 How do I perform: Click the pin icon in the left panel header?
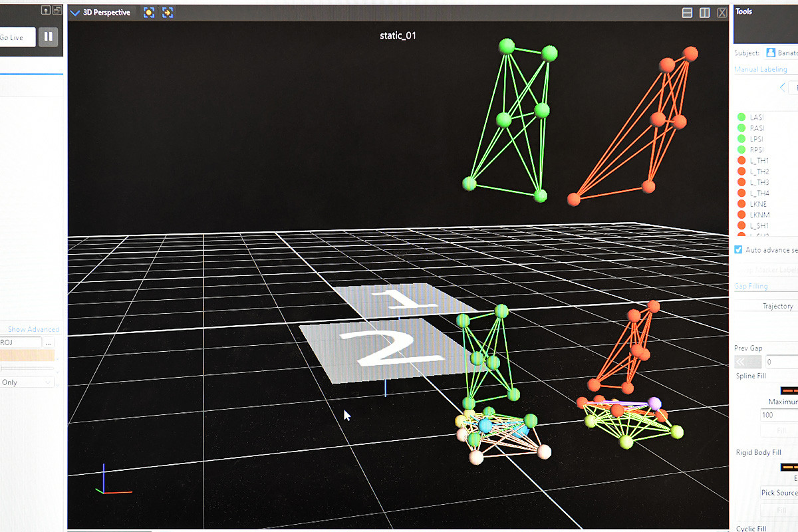pyautogui.click(x=45, y=10)
